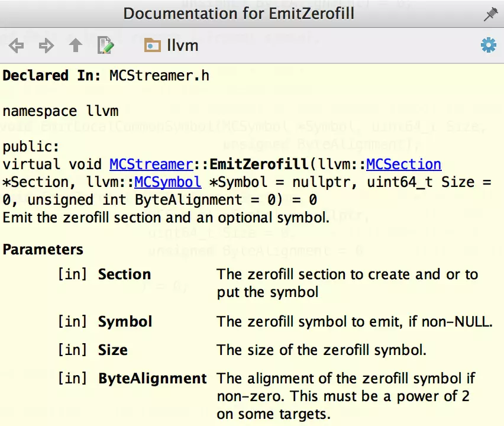Screen dimensions: 504x426
Task: Select the Size parameter name
Action: pyautogui.click(x=112, y=350)
